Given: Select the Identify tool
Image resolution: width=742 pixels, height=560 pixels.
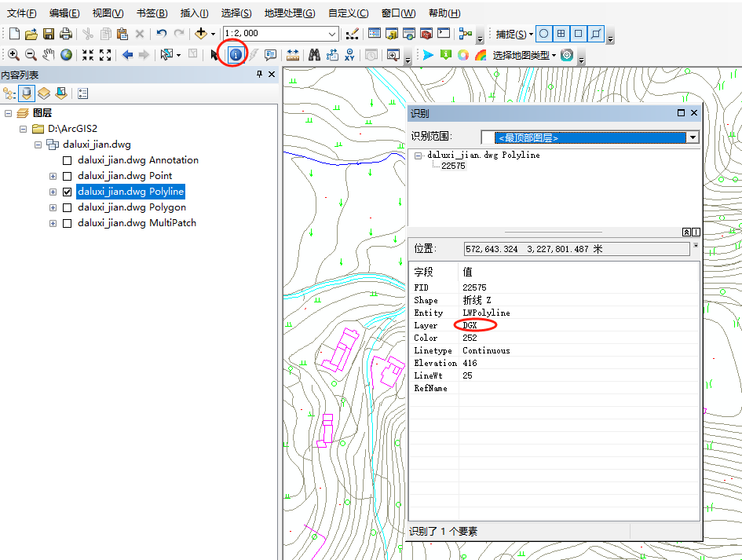Looking at the screenshot, I should [236, 54].
